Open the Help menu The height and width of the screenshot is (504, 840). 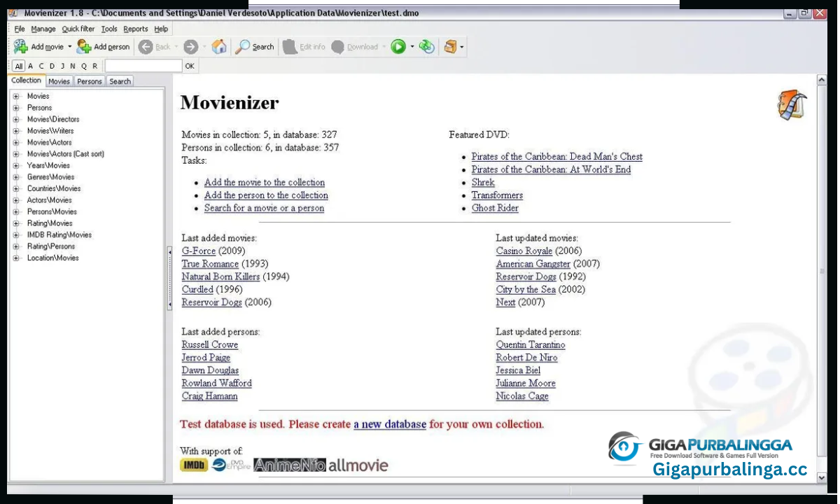pos(161,29)
